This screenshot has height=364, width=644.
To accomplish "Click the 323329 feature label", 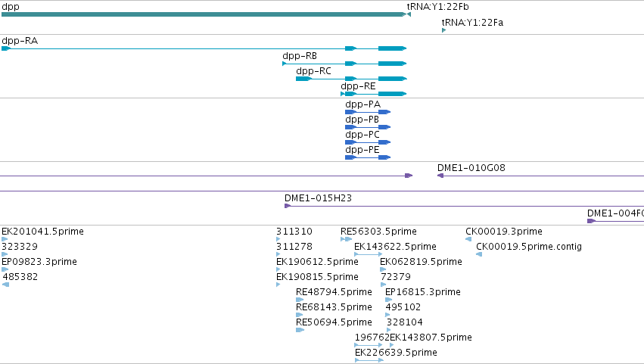I will click(x=20, y=247).
